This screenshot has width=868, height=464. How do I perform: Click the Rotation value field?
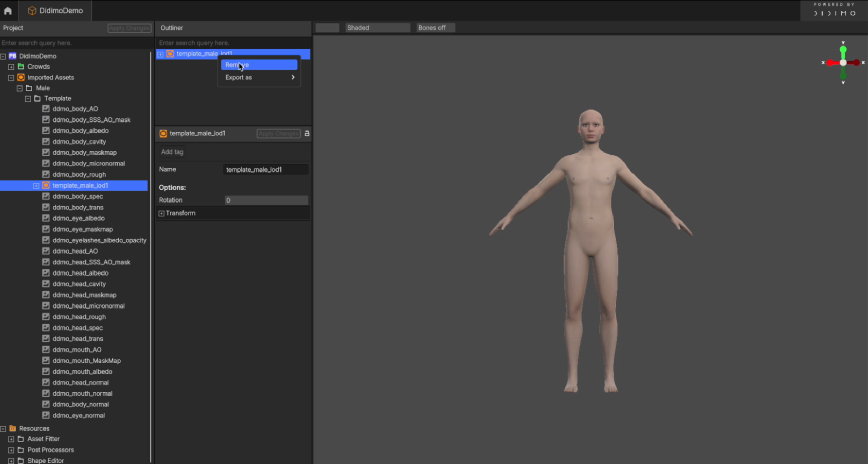click(266, 200)
